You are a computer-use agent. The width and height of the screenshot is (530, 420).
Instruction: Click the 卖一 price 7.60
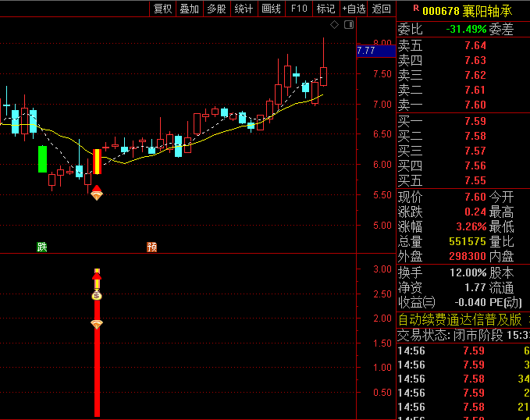[x=475, y=105]
